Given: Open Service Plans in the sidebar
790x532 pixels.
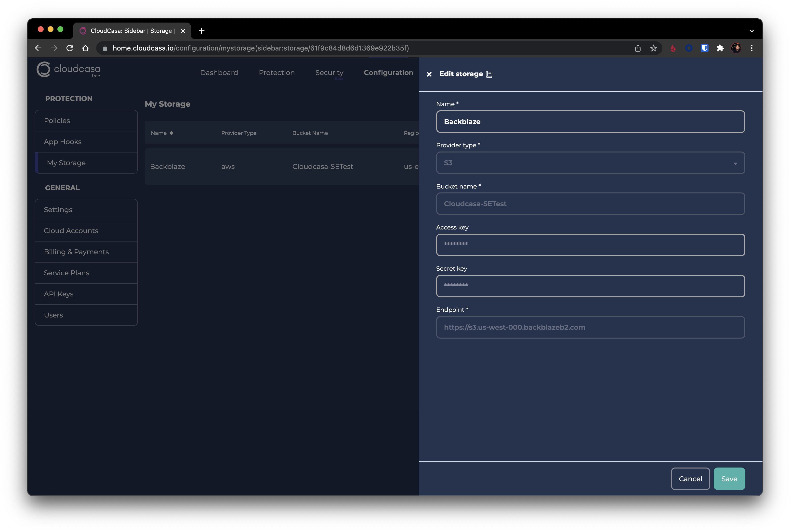Looking at the screenshot, I should coord(86,273).
